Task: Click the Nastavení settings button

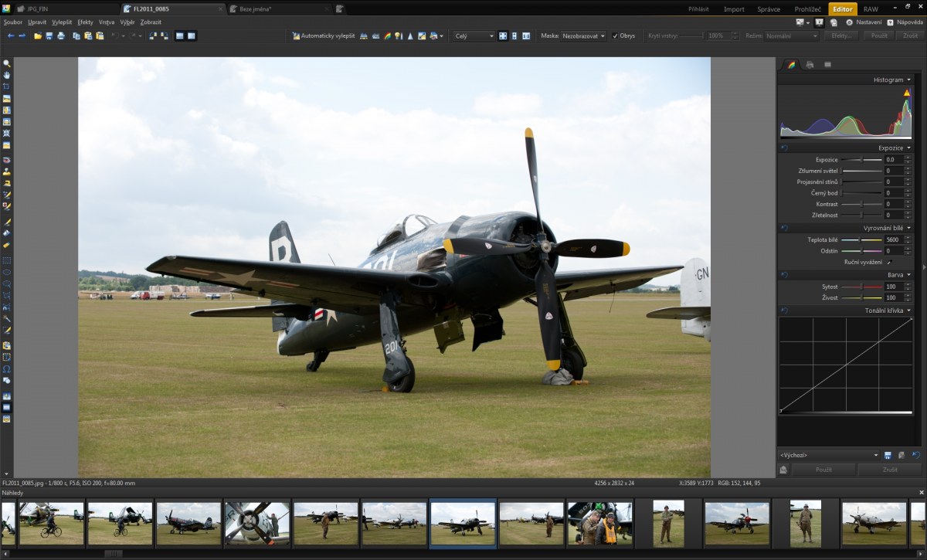Action: (x=864, y=22)
